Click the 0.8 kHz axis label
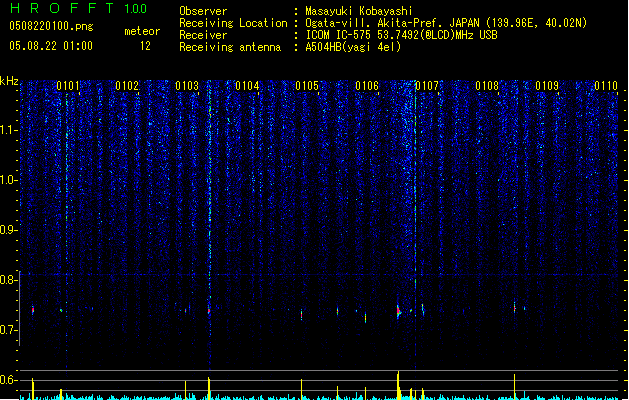The width and height of the screenshot is (629, 400). [x=9, y=280]
